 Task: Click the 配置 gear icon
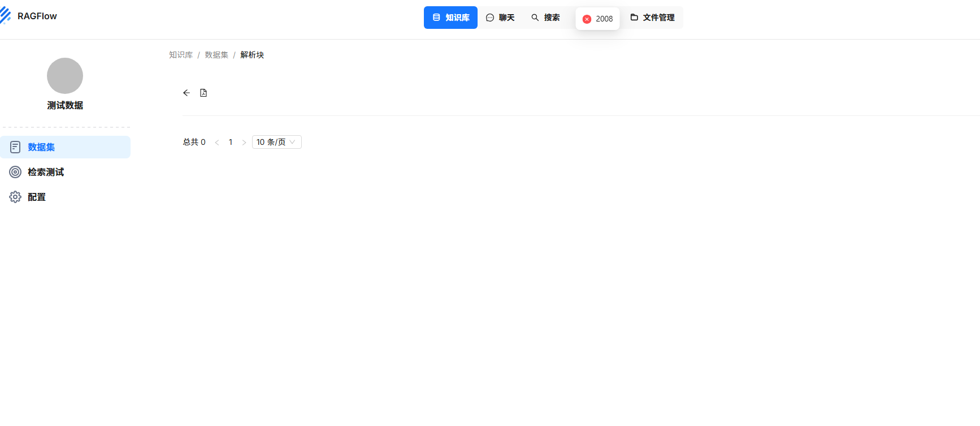coord(15,197)
